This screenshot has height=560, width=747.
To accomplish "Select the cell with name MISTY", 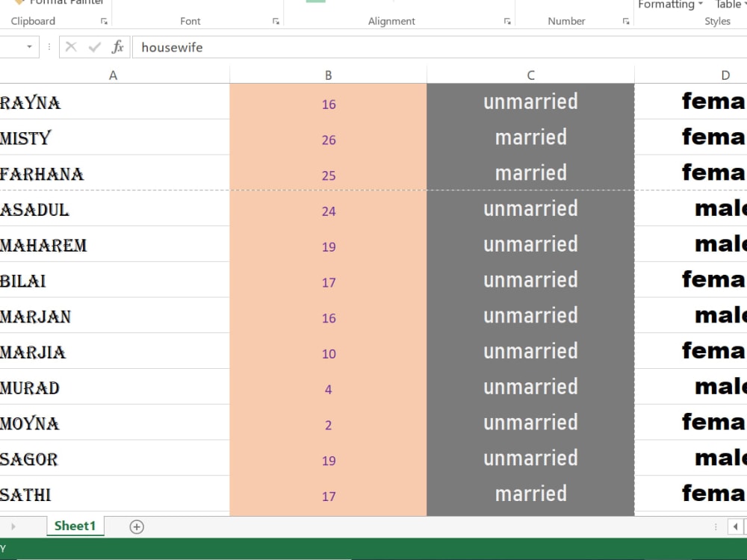I will [114, 137].
